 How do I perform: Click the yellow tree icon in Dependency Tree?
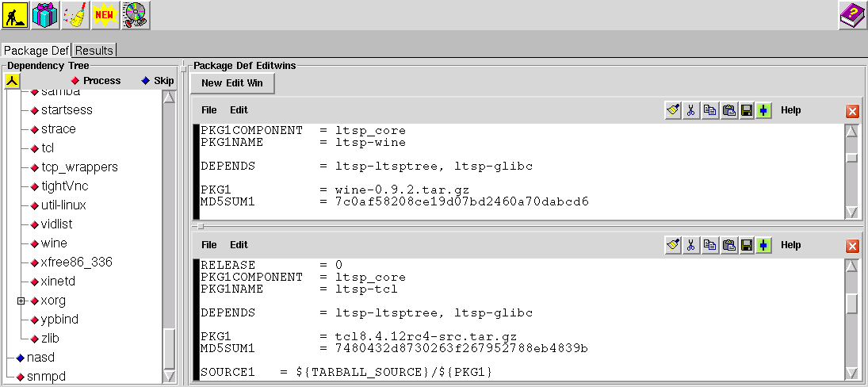(x=12, y=80)
